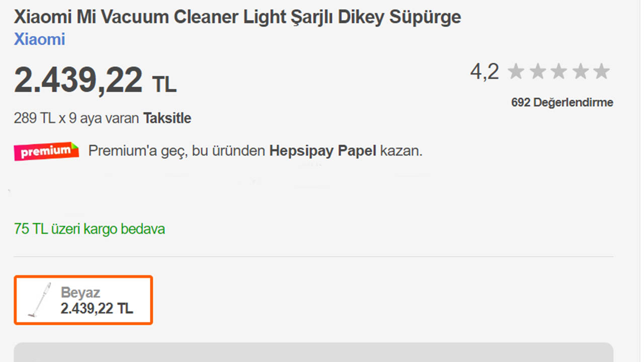Click the Hepsipay Papel link
The width and height of the screenshot is (644, 362).
coord(323,151)
